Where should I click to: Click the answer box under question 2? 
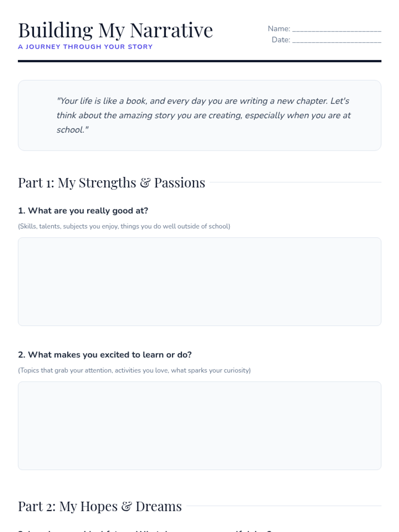[199, 426]
